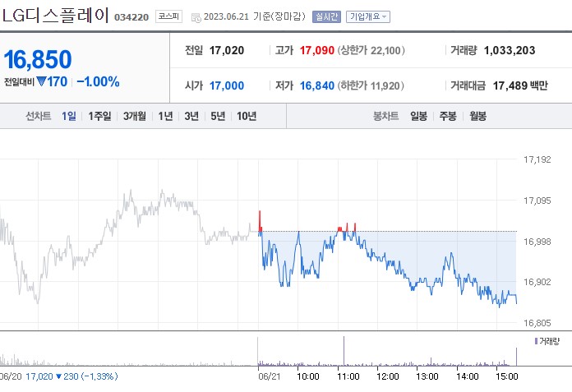Open the 월봉 monthly candle chart
Screen dimensions: 572x392
[477, 116]
